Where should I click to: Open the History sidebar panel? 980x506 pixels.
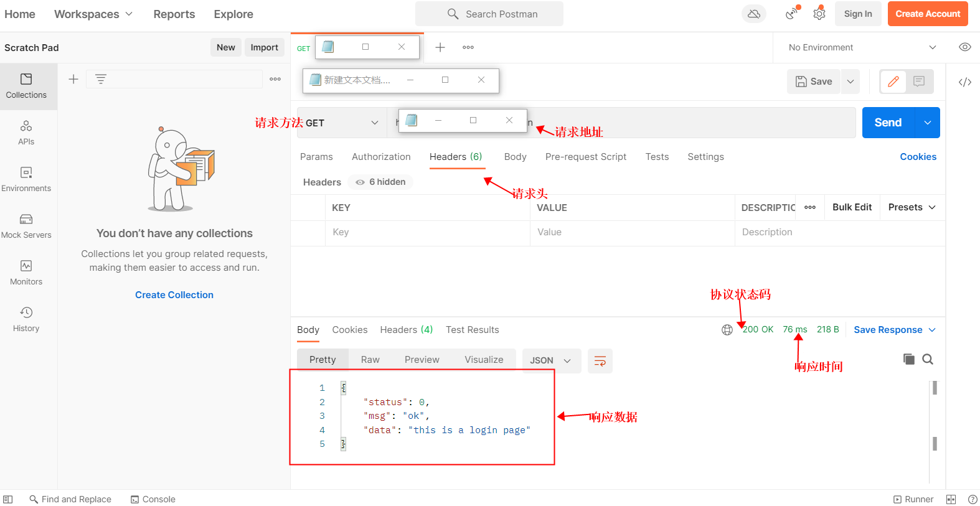26,320
